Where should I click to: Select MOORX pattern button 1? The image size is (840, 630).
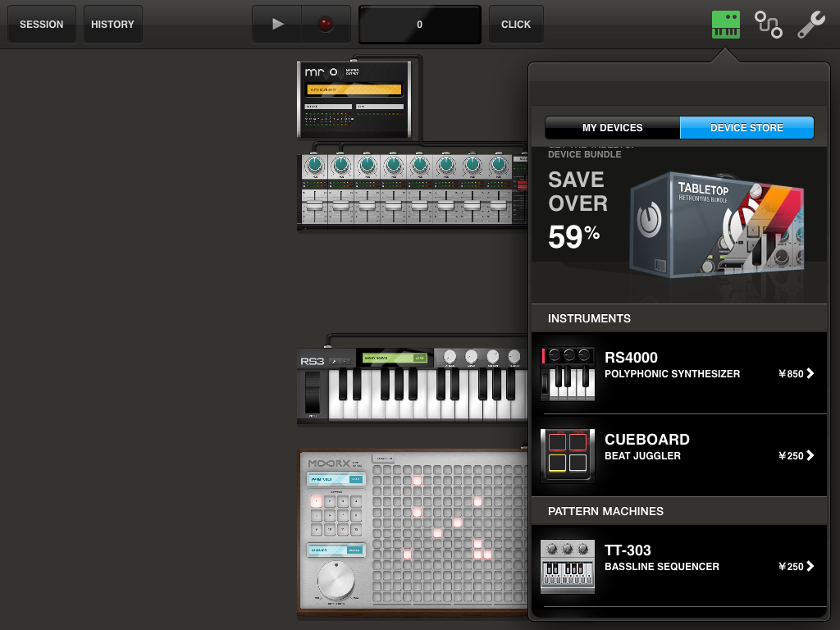click(316, 502)
